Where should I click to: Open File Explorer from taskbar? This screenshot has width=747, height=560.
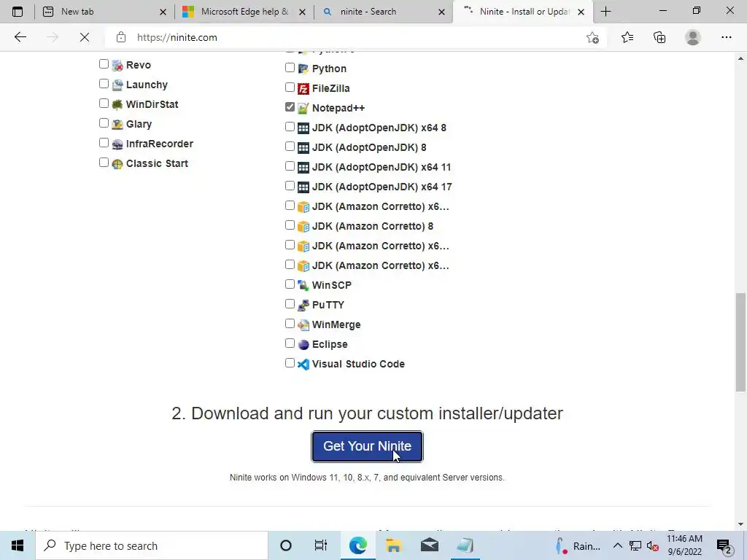coord(393,545)
